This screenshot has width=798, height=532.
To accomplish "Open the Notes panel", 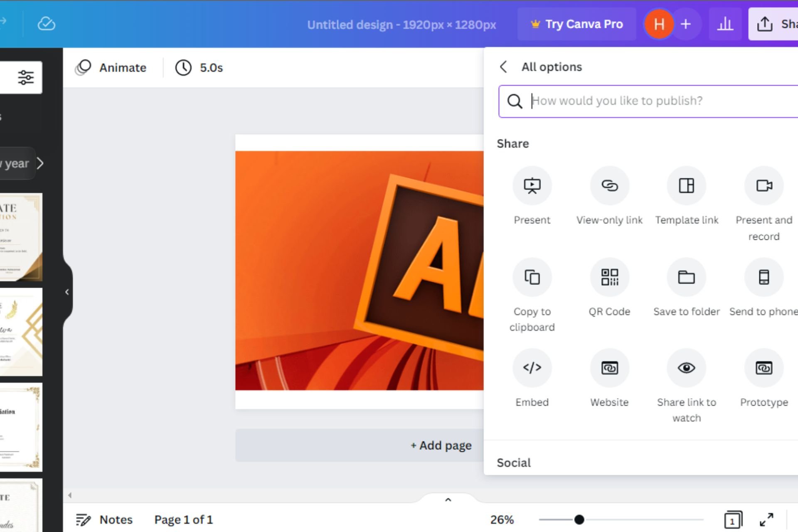I will click(x=104, y=520).
